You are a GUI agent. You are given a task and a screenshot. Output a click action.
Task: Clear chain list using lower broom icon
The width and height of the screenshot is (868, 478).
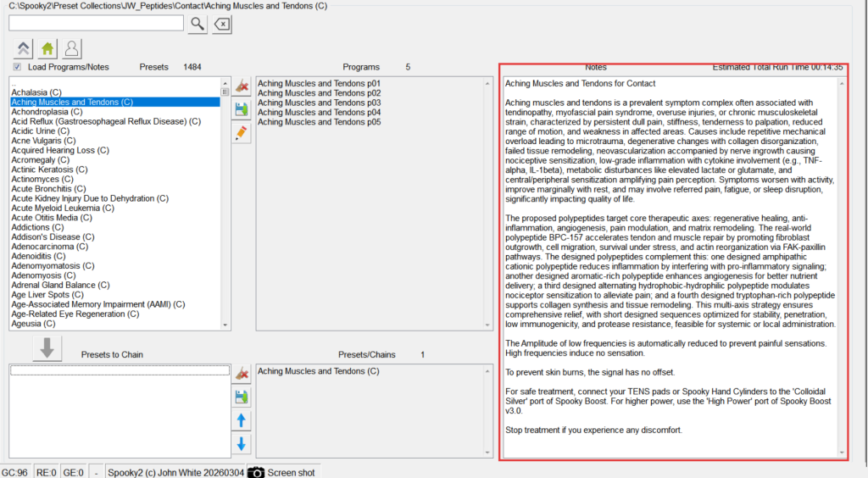pyautogui.click(x=242, y=374)
